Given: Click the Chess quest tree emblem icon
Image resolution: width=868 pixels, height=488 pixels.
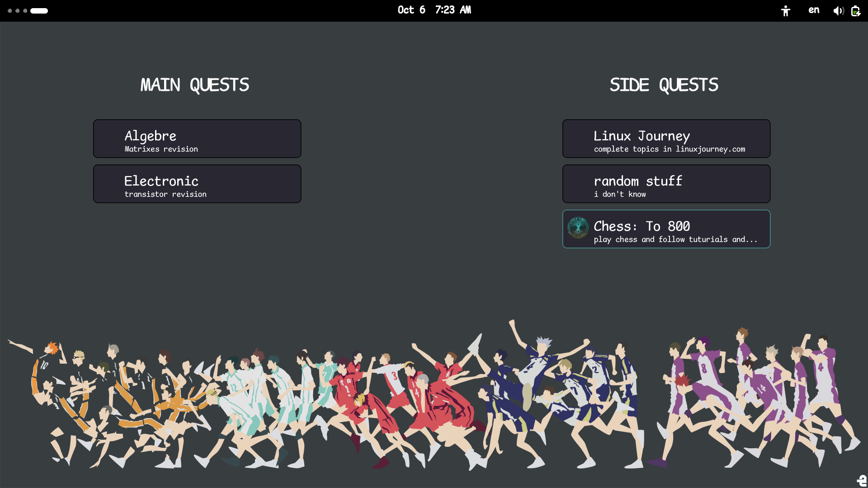Looking at the screenshot, I should coord(578,228).
